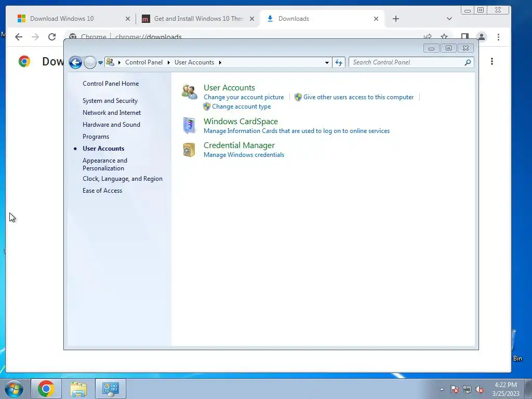Expand the arrow after User Accounts breadcrumb
Viewport: 532px width, 399px height.
(220, 62)
